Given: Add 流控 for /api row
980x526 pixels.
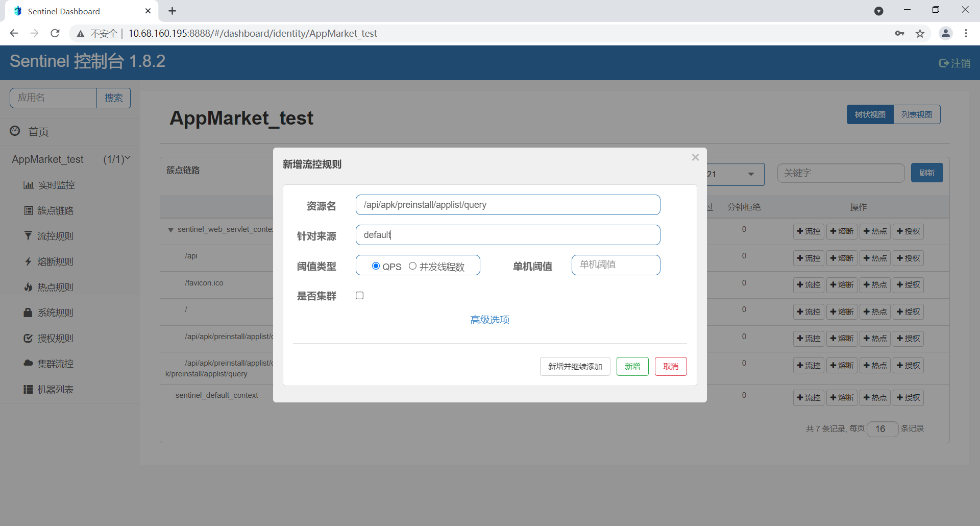Looking at the screenshot, I should click(808, 258).
